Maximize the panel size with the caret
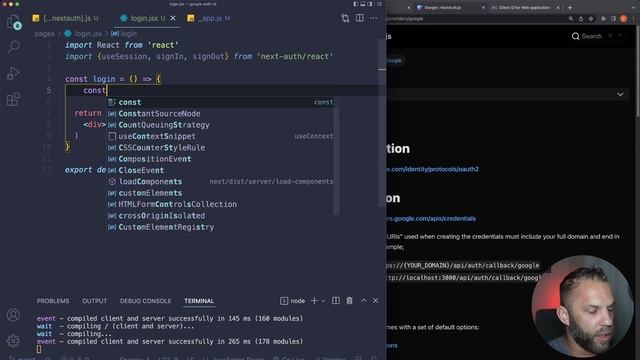The width and height of the screenshot is (640, 360). pyautogui.click(x=363, y=301)
